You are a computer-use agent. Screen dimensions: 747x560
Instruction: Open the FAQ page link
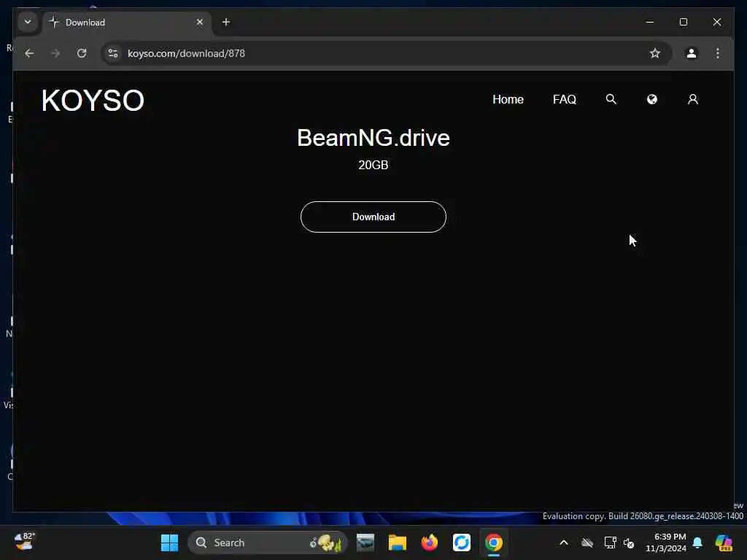coord(565,99)
